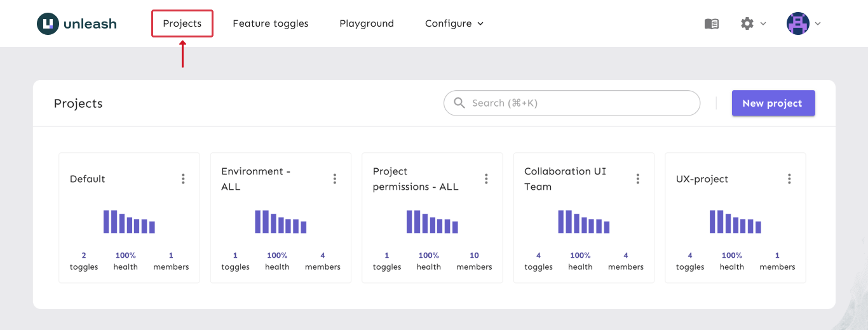Viewport: 868px width, 330px height.
Task: Go to the Projects tab
Action: pyautogui.click(x=182, y=23)
